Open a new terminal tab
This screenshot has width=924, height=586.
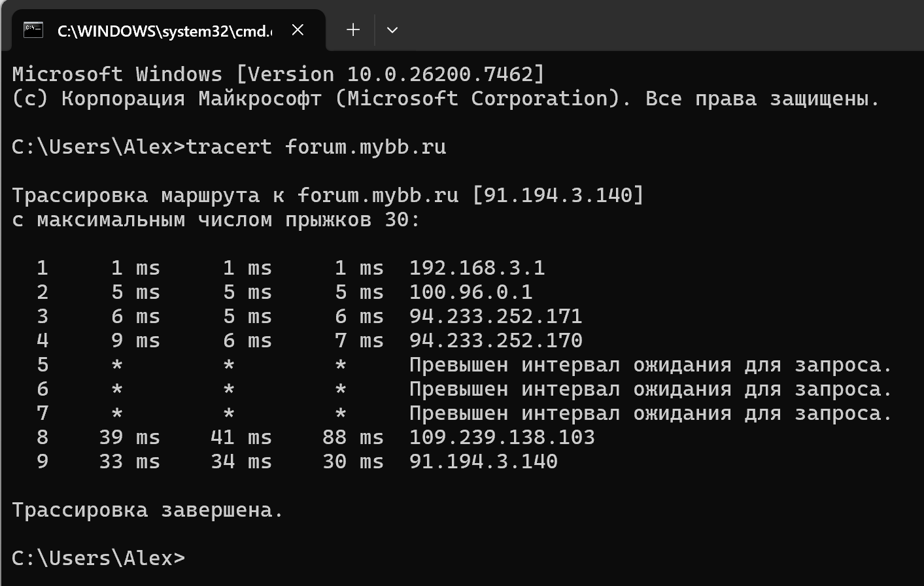[x=352, y=29]
